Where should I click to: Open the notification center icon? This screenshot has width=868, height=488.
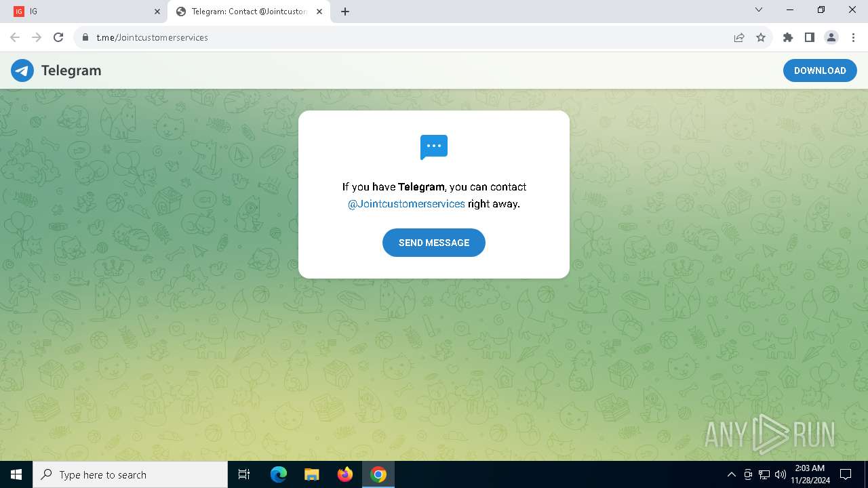(x=846, y=474)
